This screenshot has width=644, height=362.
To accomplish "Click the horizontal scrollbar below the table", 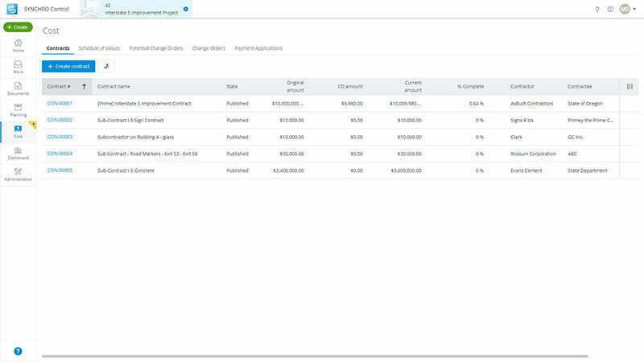I will [x=314, y=356].
